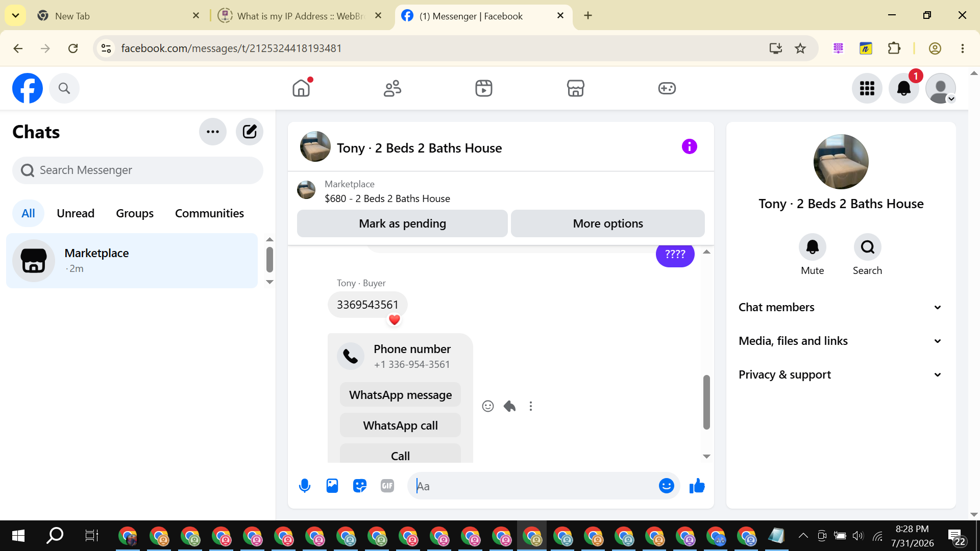Click the conversation scrollbar thumb
The width and height of the screenshot is (980, 551).
(x=706, y=402)
